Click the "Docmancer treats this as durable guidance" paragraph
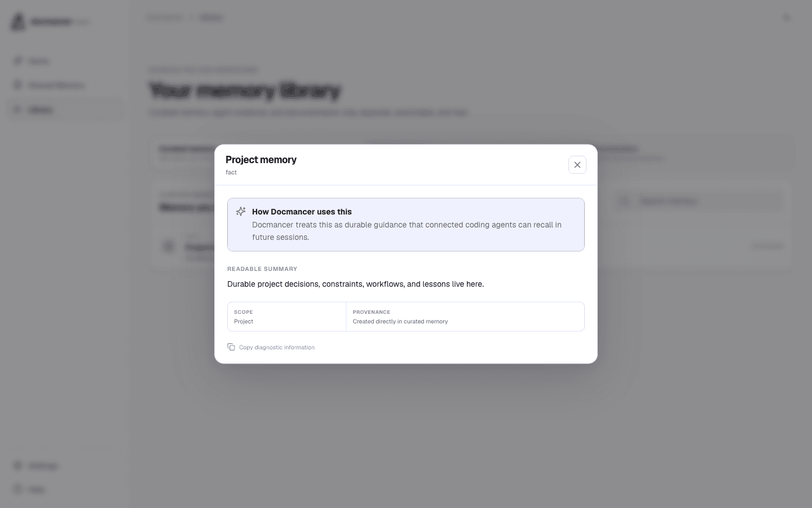Screen dimensions: 812x508 pos(407,231)
